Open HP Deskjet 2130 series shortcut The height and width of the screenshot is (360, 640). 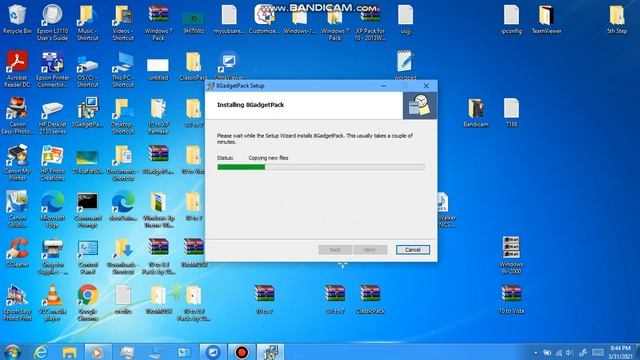52,116
